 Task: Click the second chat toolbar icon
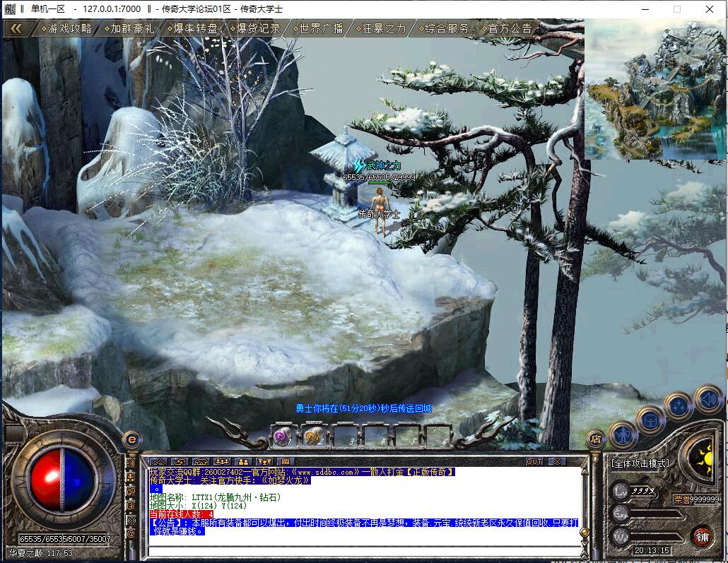coord(180,462)
